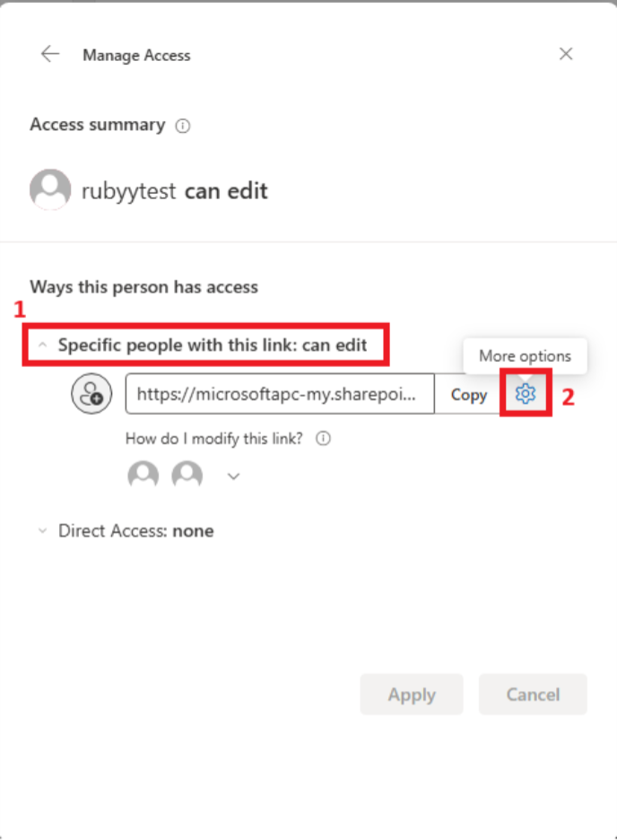Expand the Direct Access section chevron
617x840 pixels.
(x=42, y=531)
